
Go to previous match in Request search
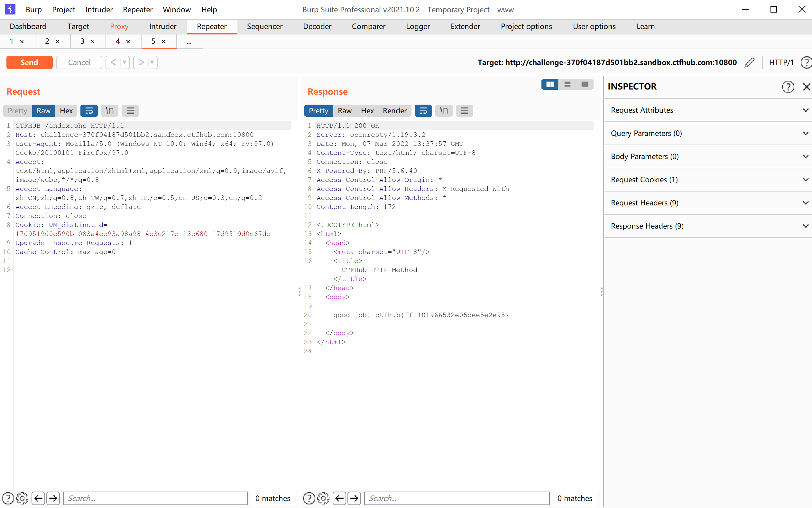(x=39, y=498)
